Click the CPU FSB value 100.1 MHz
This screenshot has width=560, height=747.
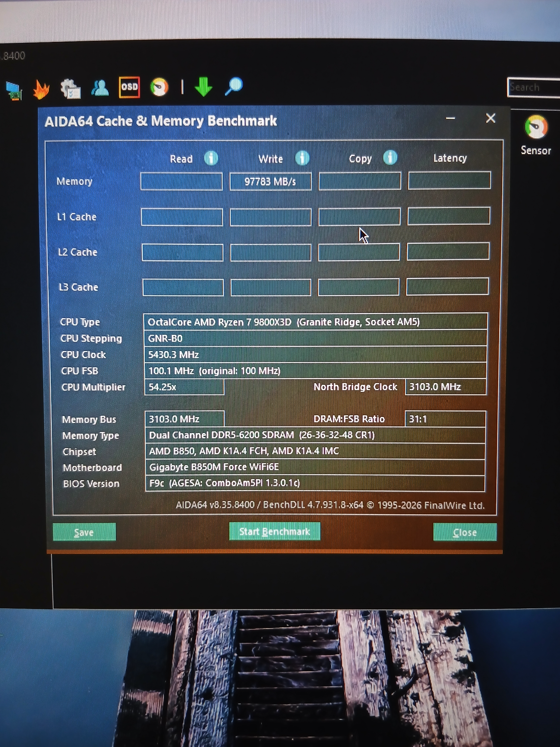315,371
